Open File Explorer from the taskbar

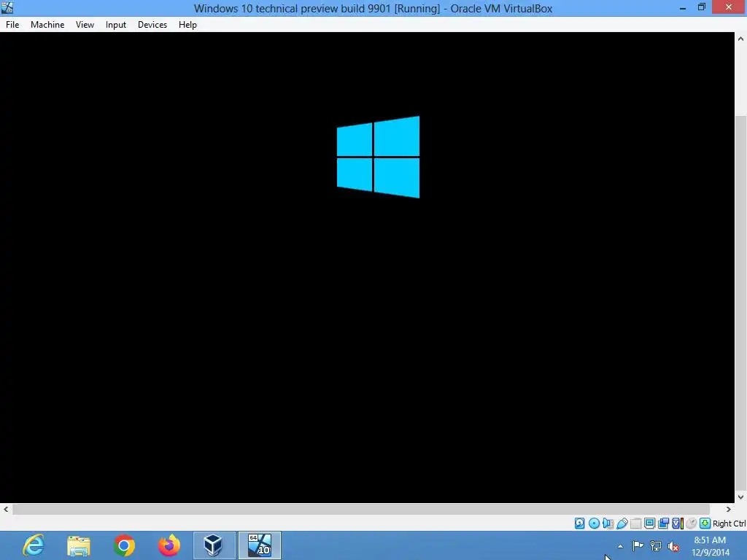click(x=79, y=545)
